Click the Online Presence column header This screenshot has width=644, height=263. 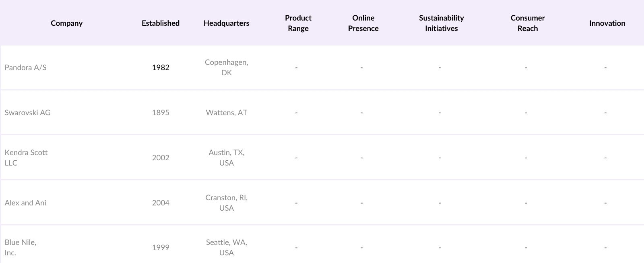363,23
